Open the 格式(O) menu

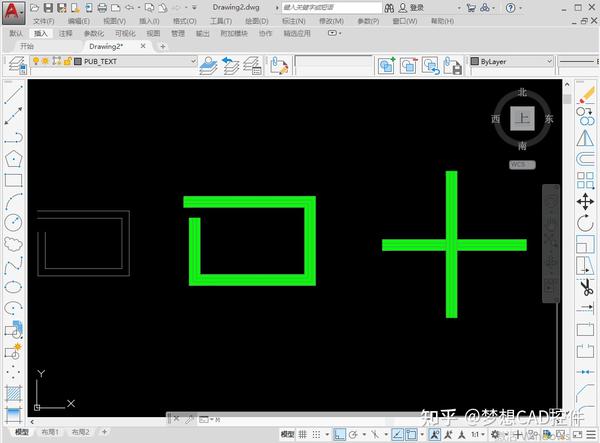185,21
